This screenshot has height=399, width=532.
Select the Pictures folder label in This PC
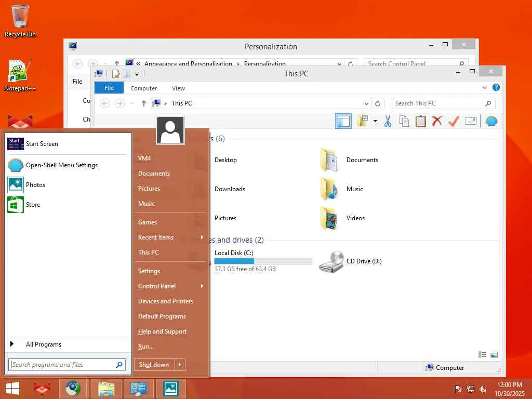[225, 218]
